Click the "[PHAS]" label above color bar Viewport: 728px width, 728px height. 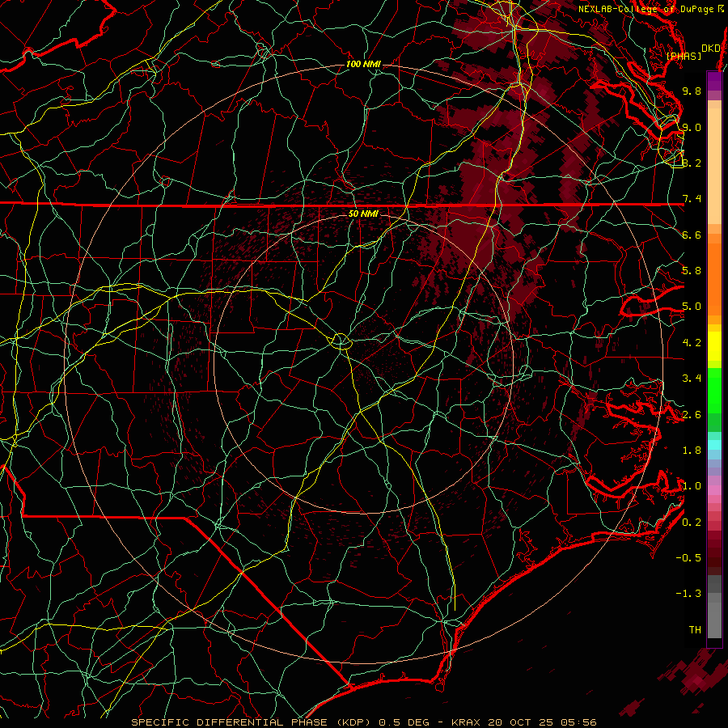point(684,56)
